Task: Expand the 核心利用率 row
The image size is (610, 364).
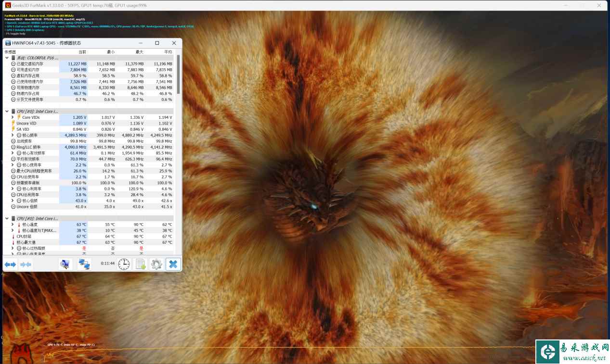Action: 13,189
